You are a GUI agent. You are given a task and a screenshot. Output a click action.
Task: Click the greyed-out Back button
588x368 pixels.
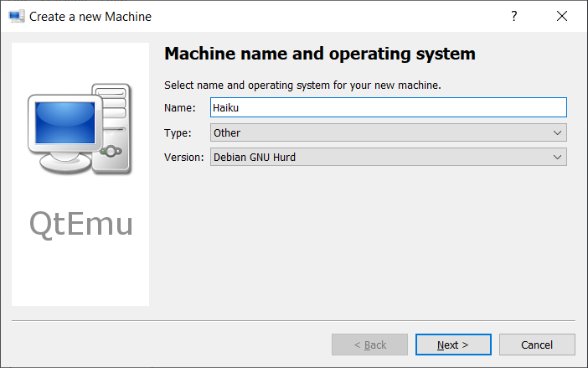369,345
